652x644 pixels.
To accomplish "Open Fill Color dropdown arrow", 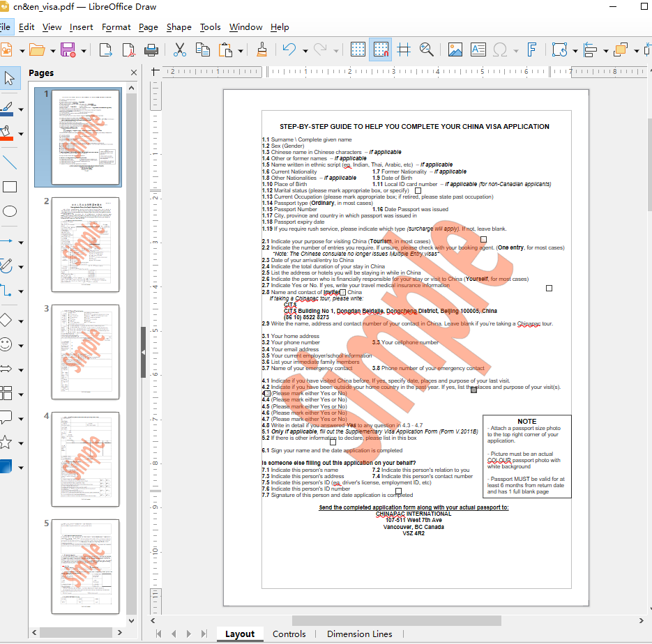I will point(21,135).
